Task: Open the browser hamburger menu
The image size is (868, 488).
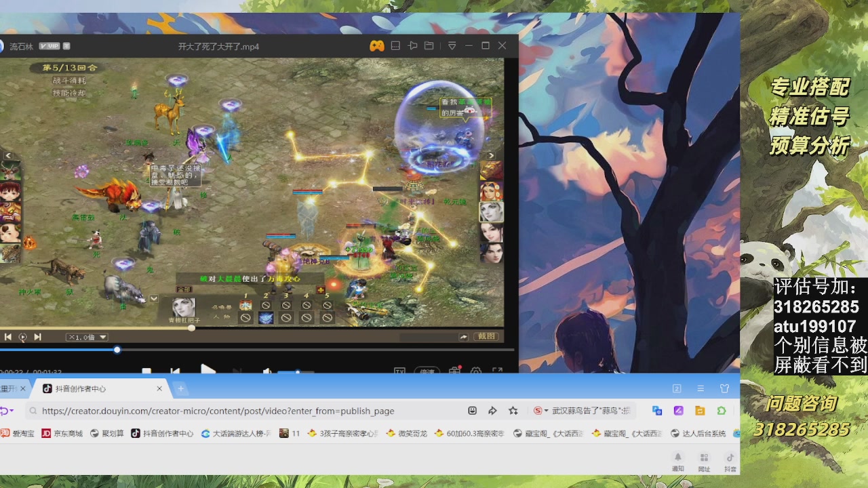Action: (x=701, y=388)
